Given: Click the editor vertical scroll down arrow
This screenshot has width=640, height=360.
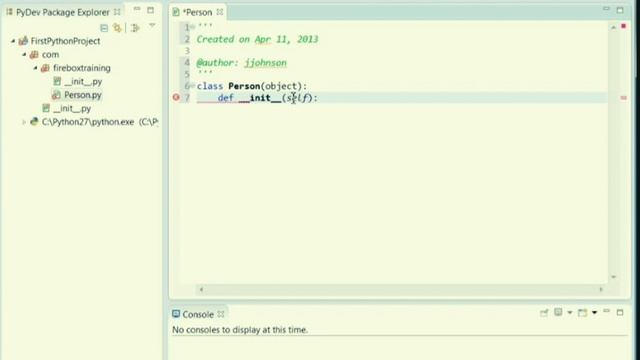Looking at the screenshot, I should 613,277.
